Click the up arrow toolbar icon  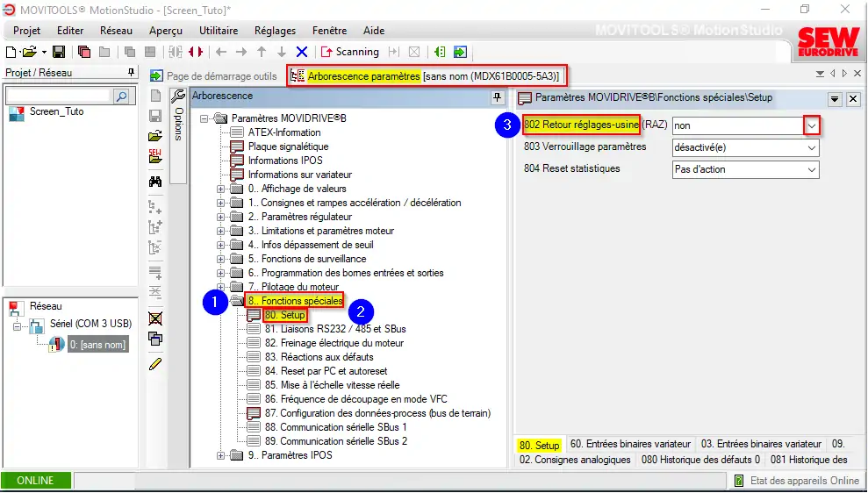click(262, 52)
